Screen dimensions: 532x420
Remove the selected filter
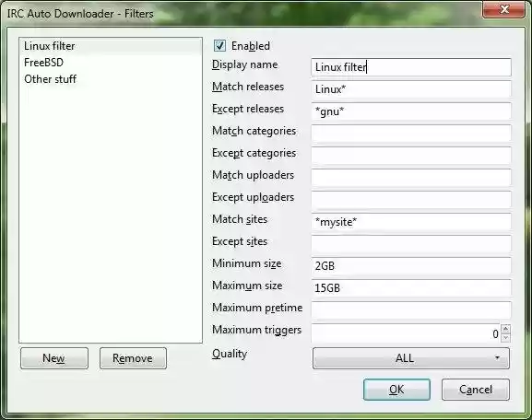133,358
